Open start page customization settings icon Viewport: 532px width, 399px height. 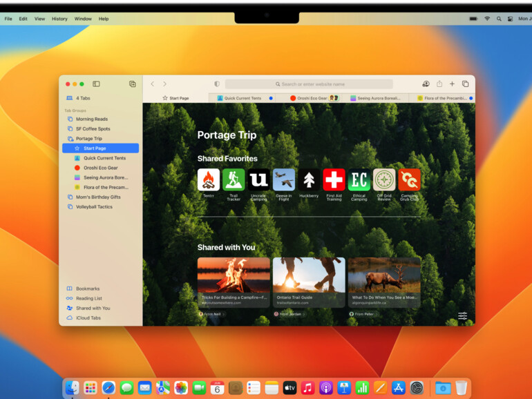(x=462, y=316)
